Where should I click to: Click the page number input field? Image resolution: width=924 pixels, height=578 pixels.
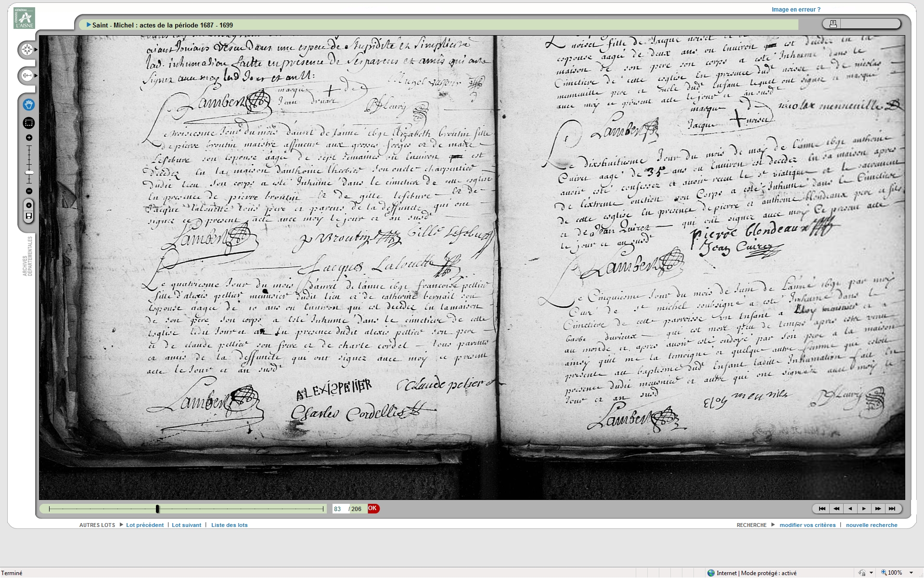[340, 509]
